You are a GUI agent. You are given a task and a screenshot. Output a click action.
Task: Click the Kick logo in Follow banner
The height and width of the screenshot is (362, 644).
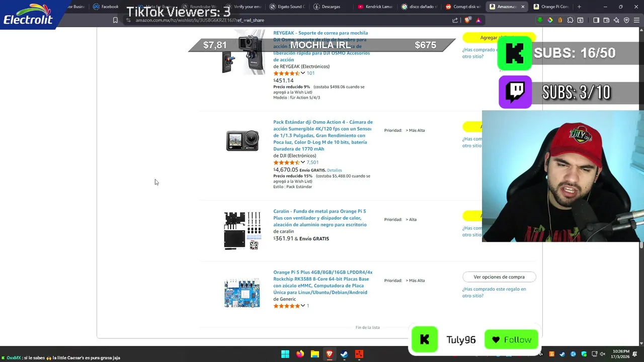coord(425,339)
